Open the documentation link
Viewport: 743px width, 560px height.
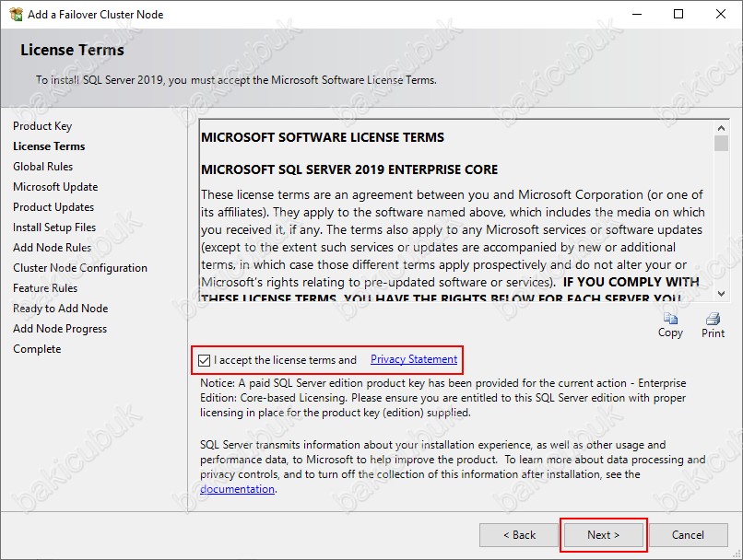click(x=237, y=489)
